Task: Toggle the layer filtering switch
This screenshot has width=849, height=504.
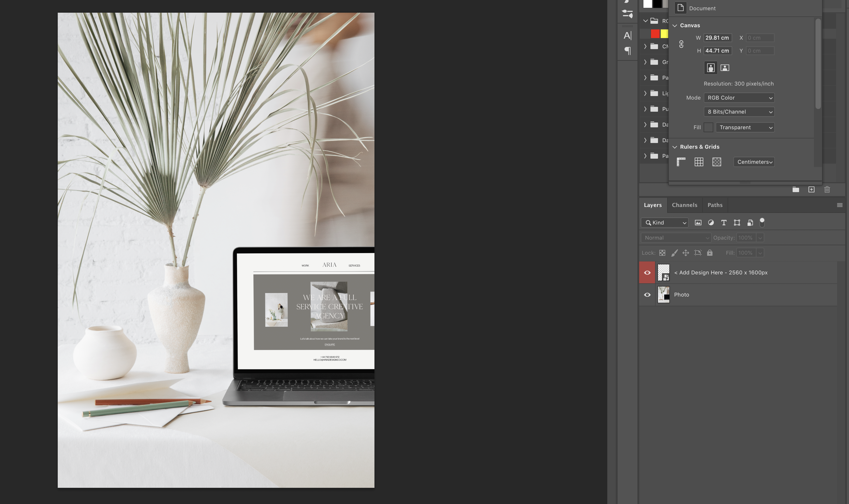Action: click(x=762, y=222)
